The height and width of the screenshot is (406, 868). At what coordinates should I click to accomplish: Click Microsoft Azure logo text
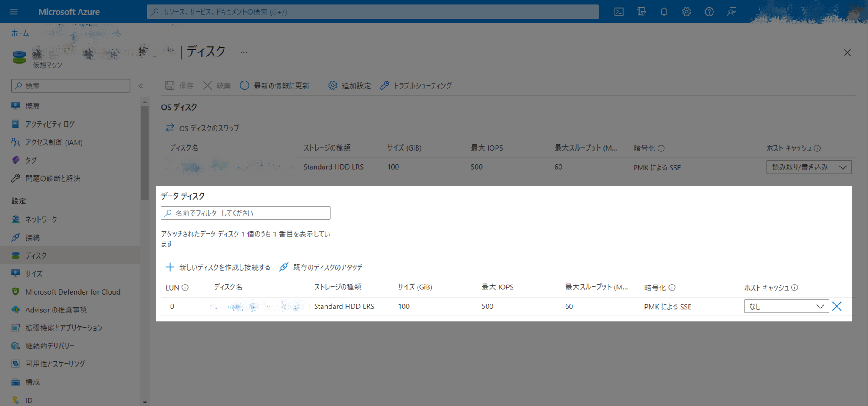coord(69,12)
